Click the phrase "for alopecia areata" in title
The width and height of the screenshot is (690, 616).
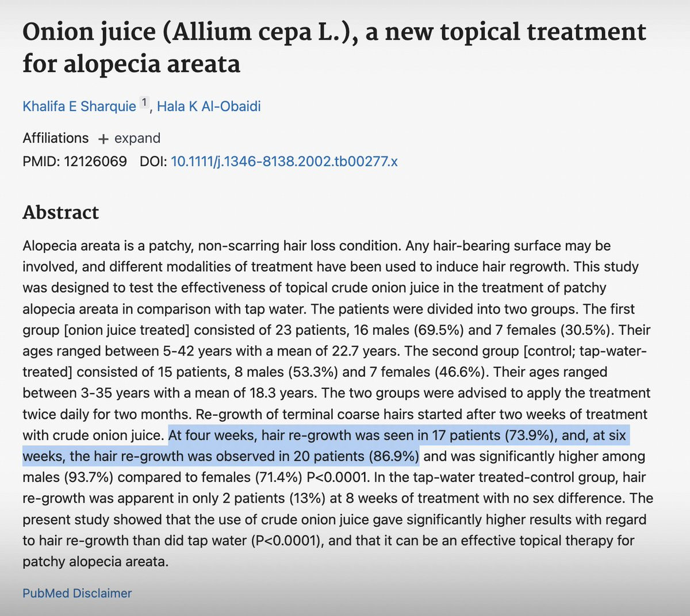(x=131, y=63)
